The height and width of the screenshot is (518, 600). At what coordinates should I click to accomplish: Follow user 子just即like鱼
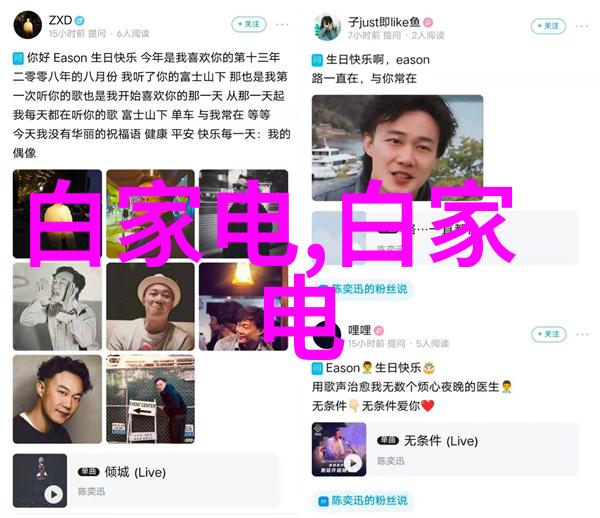pyautogui.click(x=548, y=26)
